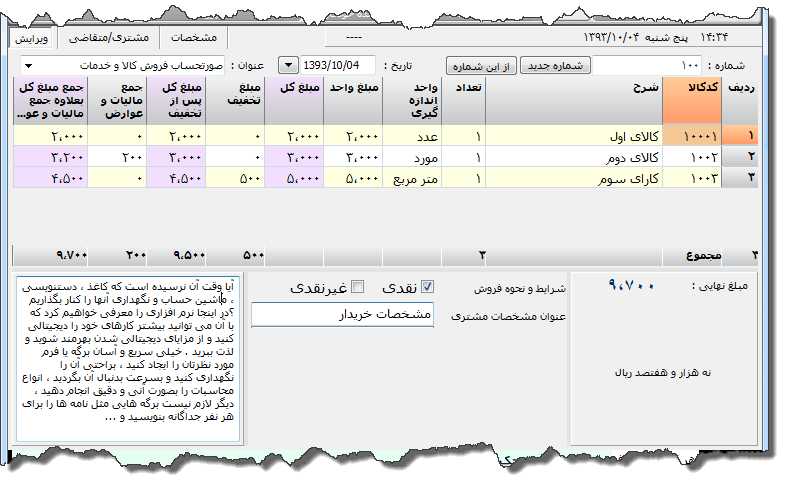Open the date picker dropdown arrow

[288, 66]
